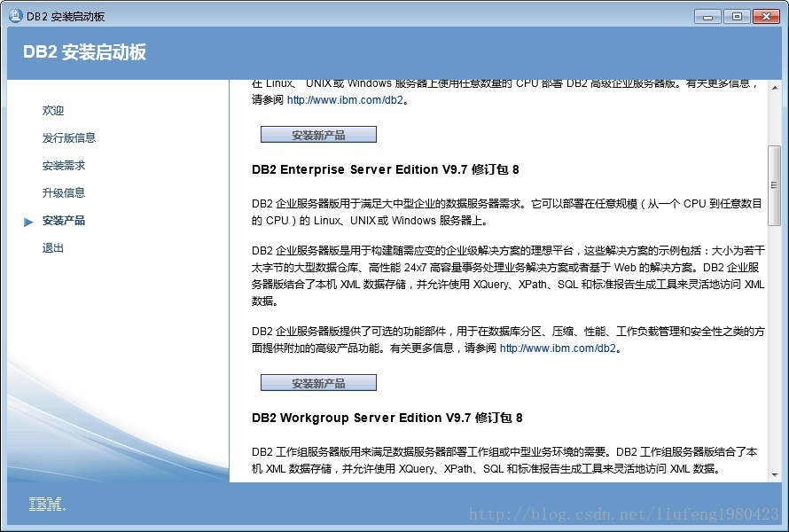Click 安装新产品 button above the Enterprise Server Edition heading
Screen dimensions: 789x532
[x=318, y=135]
